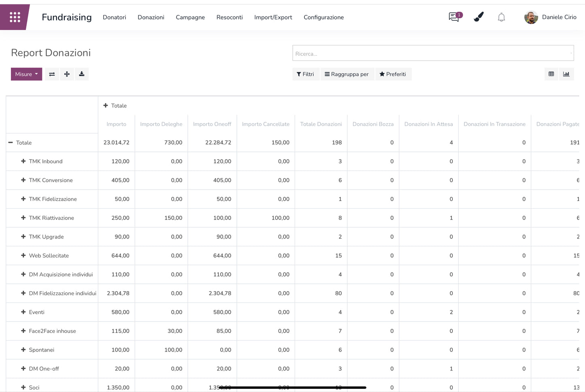
Task: Open the Misure dropdown
Action: pyautogui.click(x=26, y=74)
